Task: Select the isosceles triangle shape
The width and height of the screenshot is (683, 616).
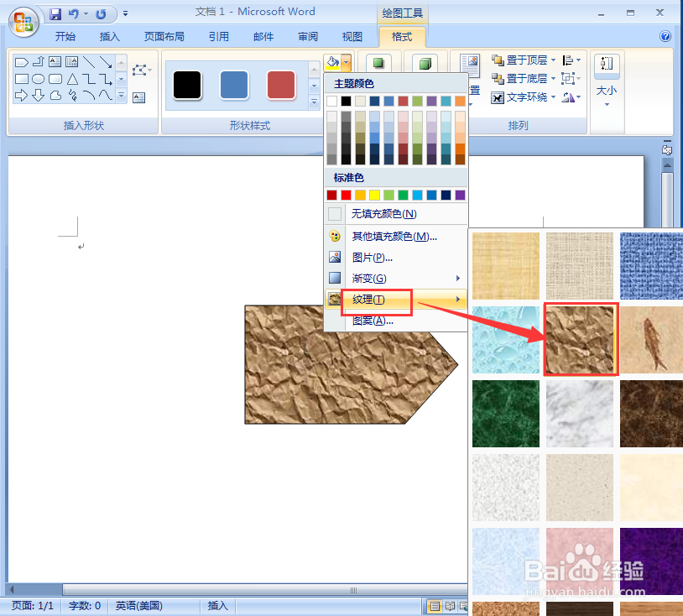Action: pos(72,79)
